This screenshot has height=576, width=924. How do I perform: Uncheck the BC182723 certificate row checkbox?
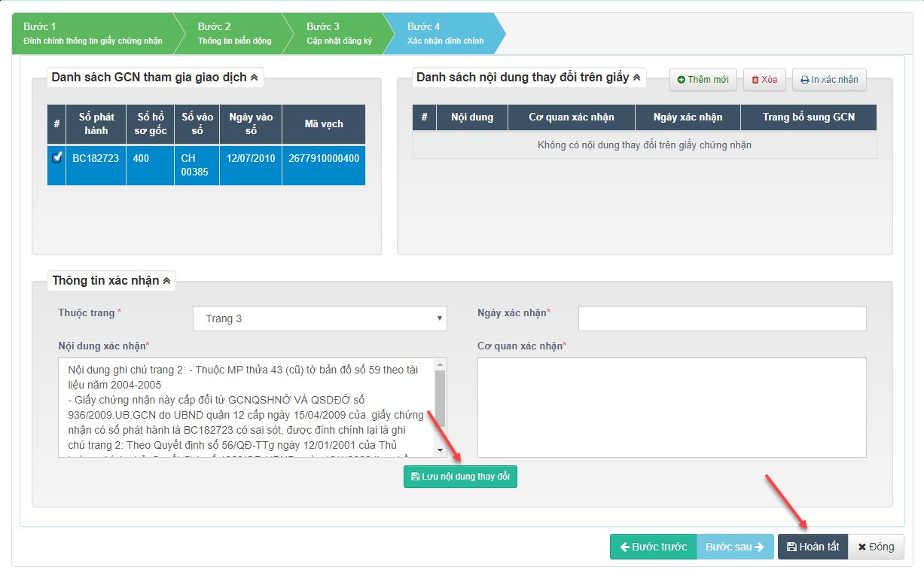pos(56,157)
